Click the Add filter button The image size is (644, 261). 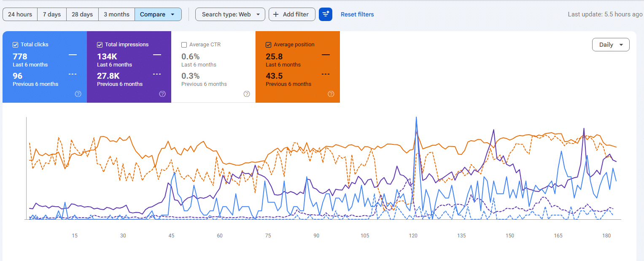pos(292,14)
